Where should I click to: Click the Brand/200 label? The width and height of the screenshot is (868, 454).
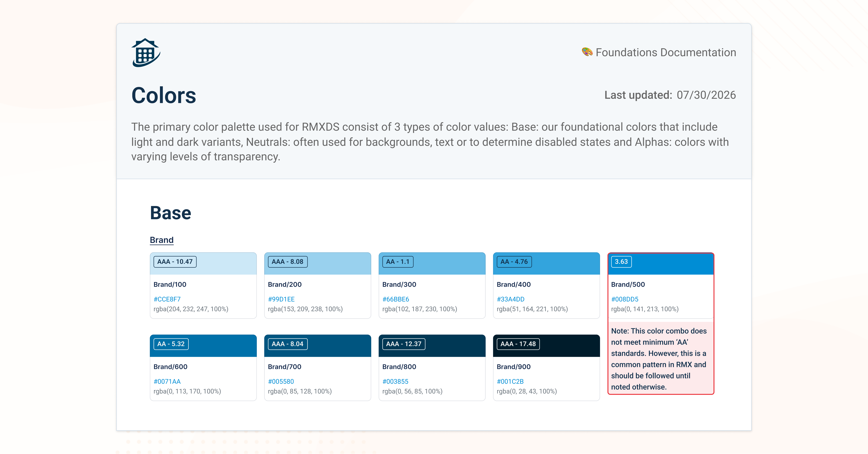click(285, 284)
